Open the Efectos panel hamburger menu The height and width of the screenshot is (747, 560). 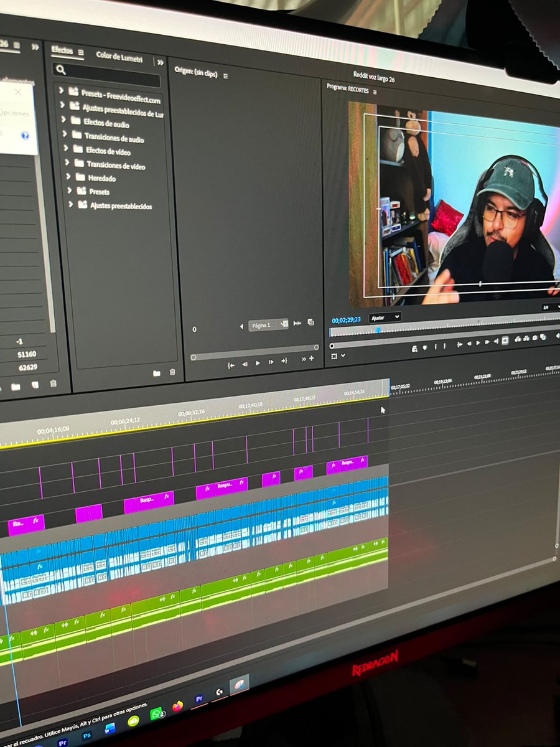[x=80, y=52]
